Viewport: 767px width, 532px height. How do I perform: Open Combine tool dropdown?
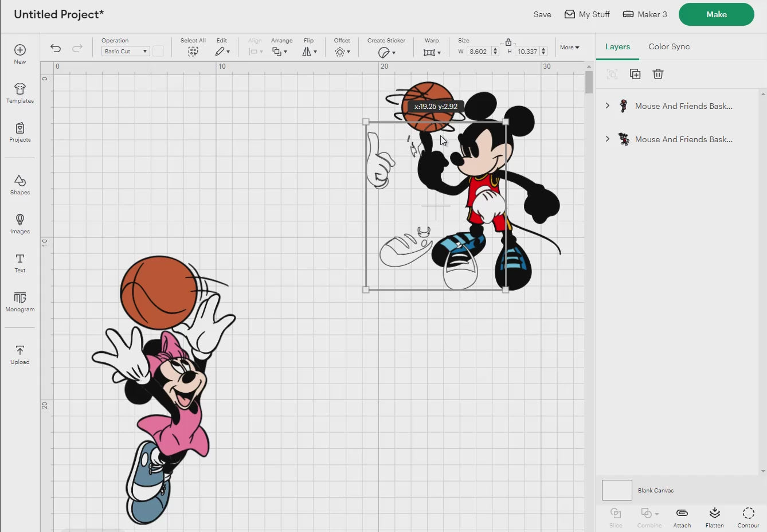tap(649, 517)
